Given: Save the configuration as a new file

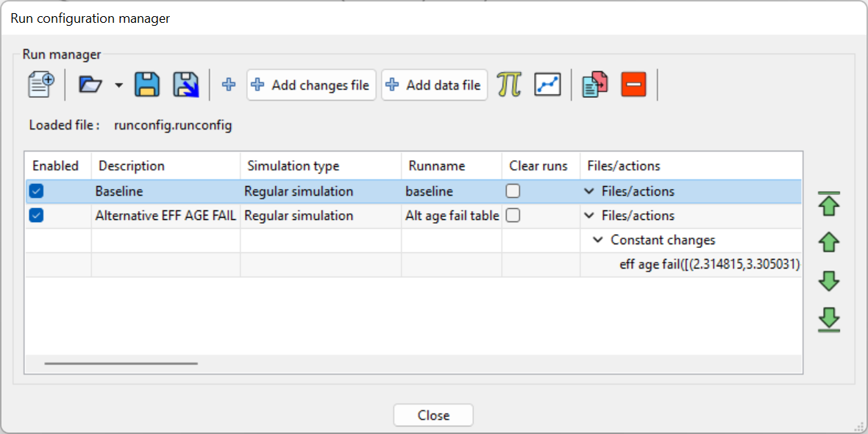Looking at the screenshot, I should (185, 85).
